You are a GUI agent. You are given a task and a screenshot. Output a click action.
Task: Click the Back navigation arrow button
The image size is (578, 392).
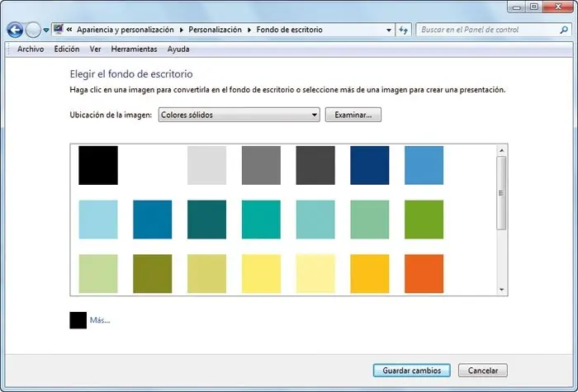(x=15, y=30)
